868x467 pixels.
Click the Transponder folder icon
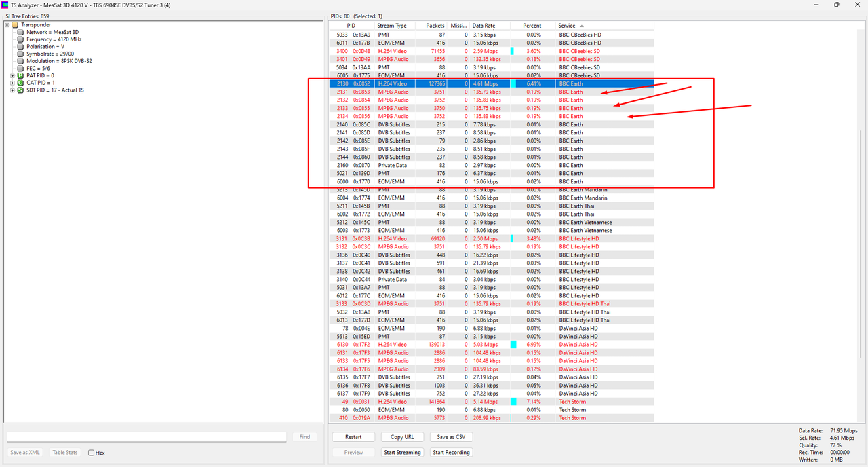coord(15,25)
